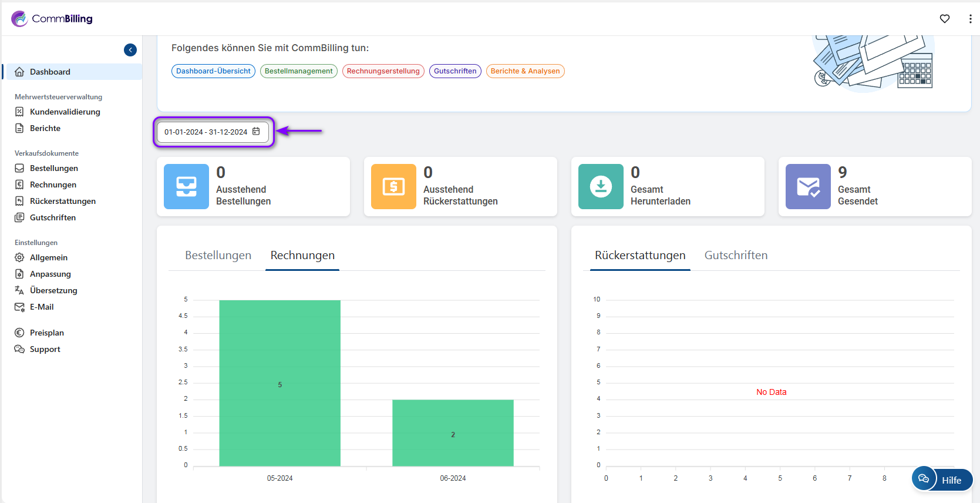Open the Hilfe chat button

(x=942, y=479)
